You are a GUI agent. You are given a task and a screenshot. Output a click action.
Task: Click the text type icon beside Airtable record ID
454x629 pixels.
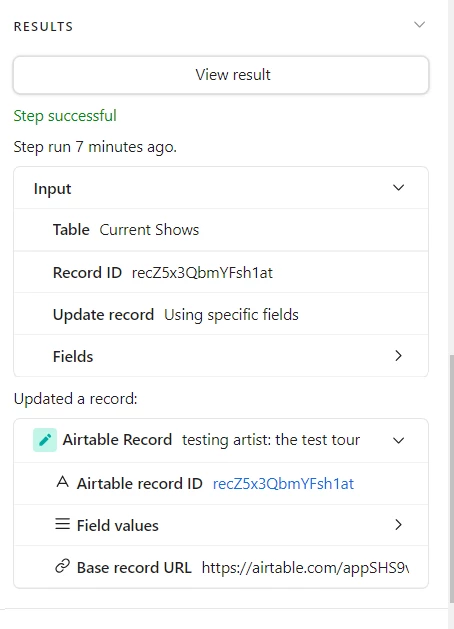pos(63,482)
